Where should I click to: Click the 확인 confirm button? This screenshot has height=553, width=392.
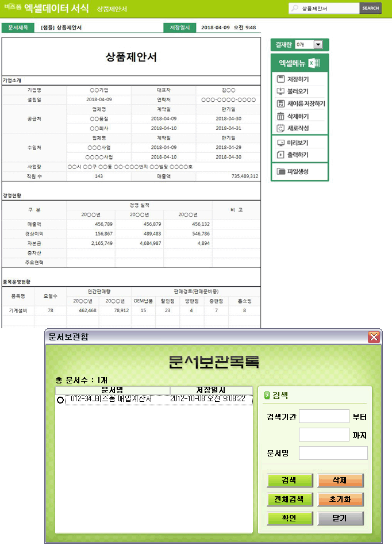click(290, 518)
